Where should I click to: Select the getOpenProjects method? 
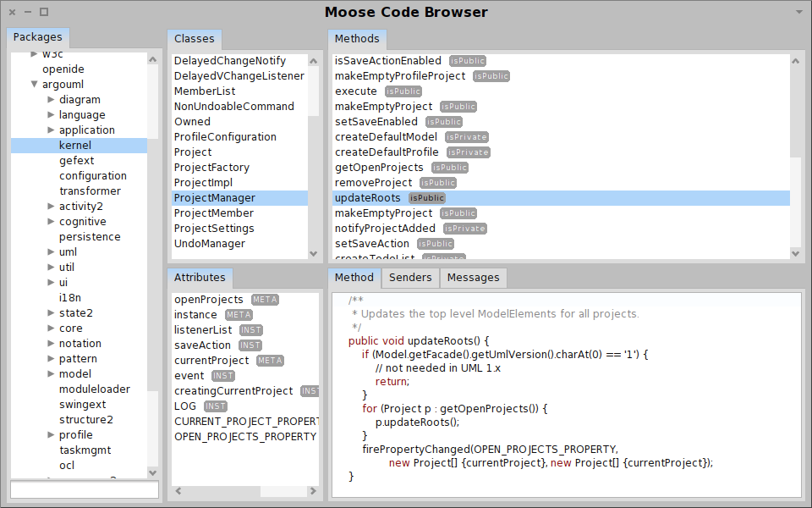point(379,168)
